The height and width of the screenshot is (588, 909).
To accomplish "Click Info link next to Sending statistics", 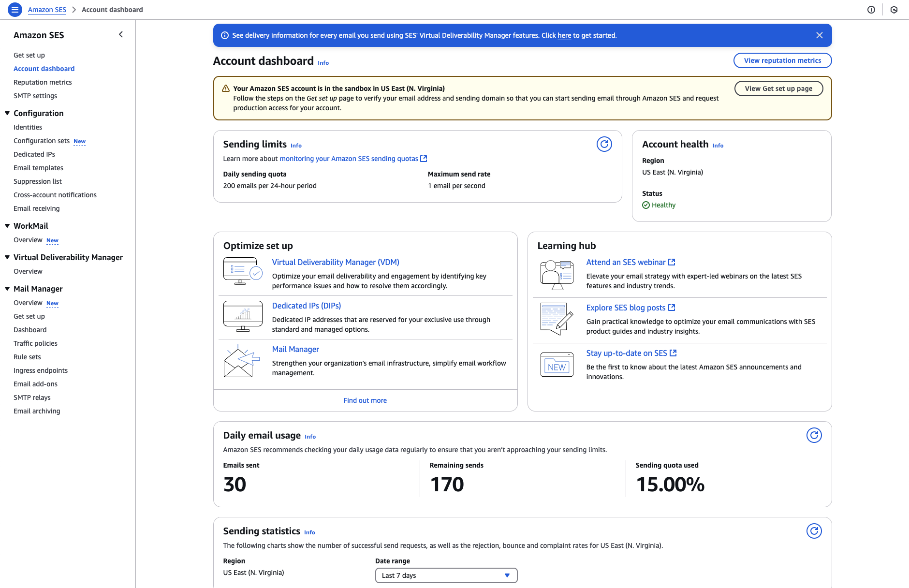I will coord(309,532).
